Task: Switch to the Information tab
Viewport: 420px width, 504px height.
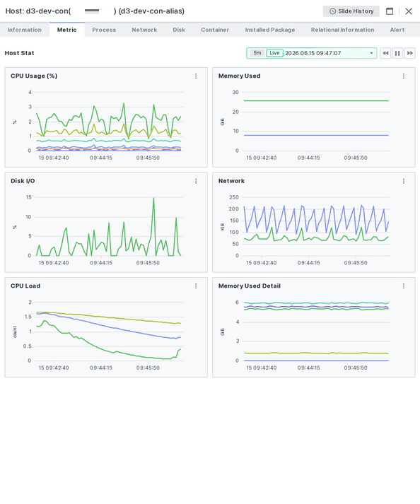Action: click(25, 30)
